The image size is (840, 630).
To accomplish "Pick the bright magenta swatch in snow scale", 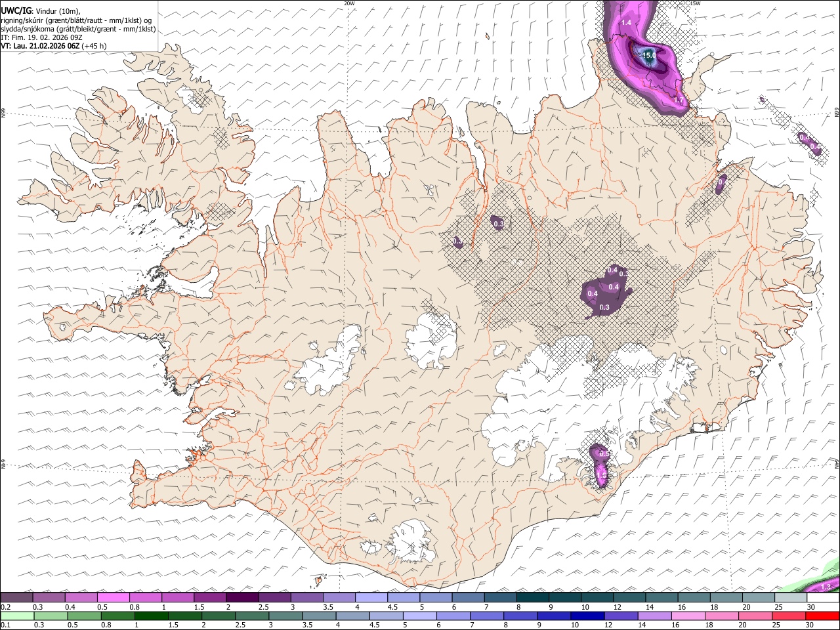I will [x=113, y=597].
